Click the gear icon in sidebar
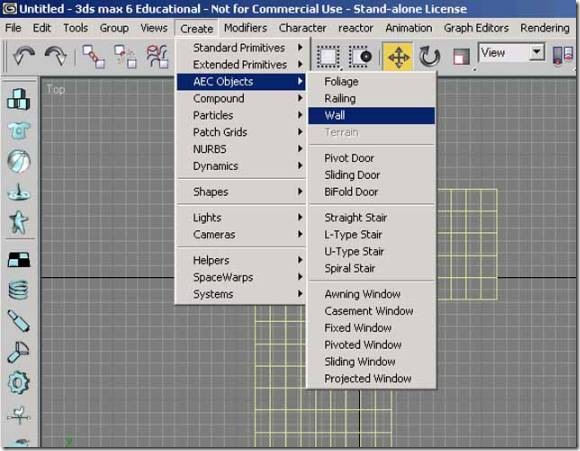 pos(18,382)
